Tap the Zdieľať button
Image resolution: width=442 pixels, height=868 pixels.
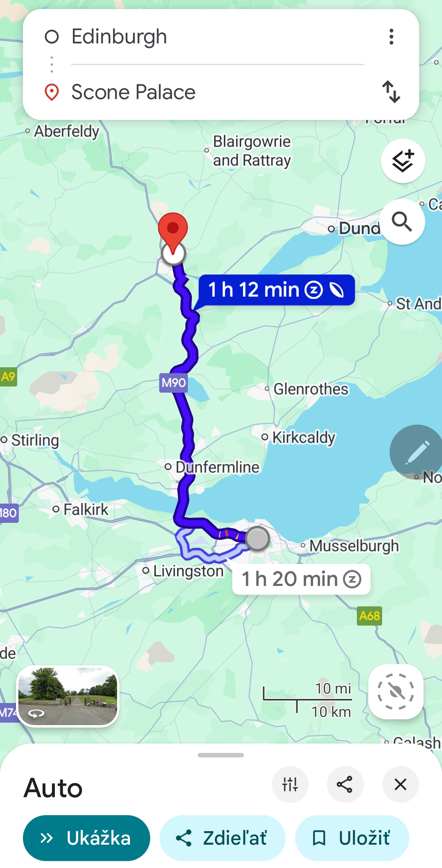point(222,838)
